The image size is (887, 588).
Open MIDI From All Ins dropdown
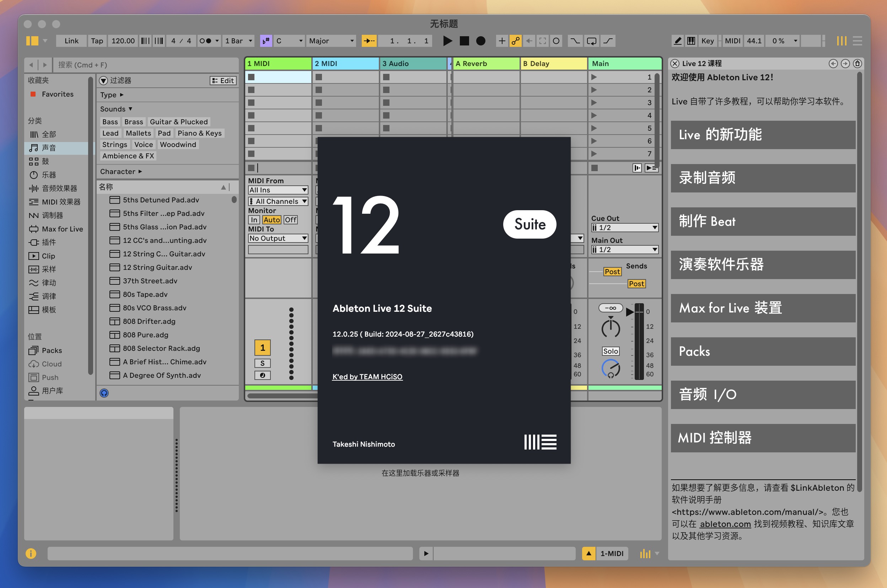click(278, 190)
